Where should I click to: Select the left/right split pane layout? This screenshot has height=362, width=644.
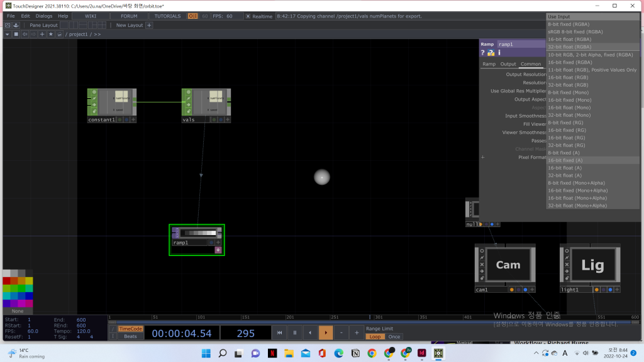pos(74,25)
